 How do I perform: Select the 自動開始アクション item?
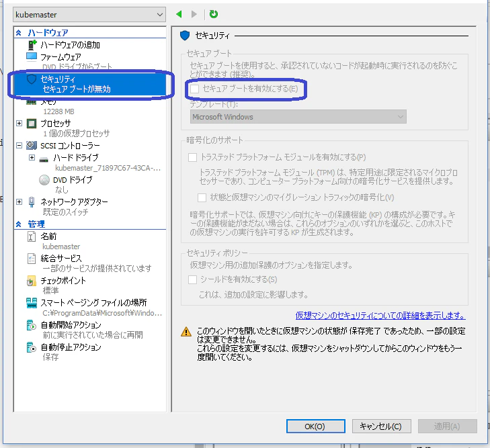tap(71, 325)
